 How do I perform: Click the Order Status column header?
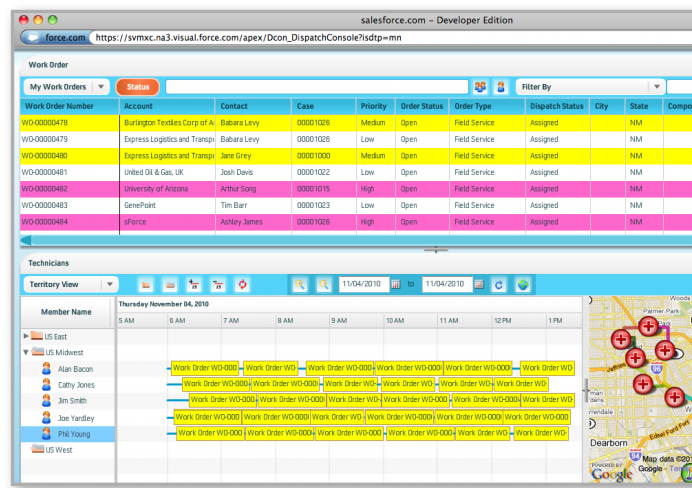click(x=422, y=106)
